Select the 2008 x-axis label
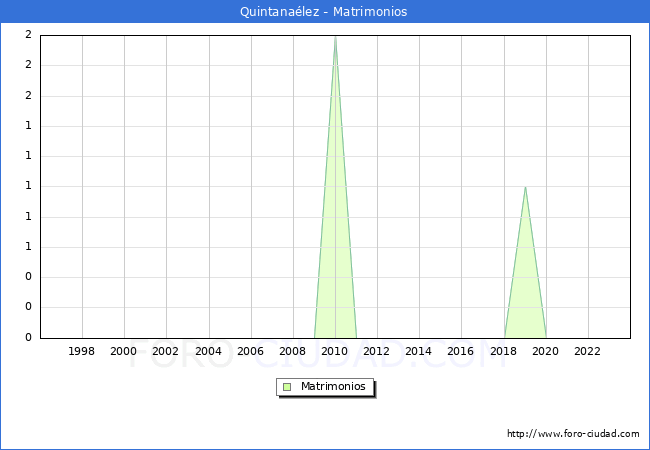Screen dimensions: 650x450 click(293, 351)
